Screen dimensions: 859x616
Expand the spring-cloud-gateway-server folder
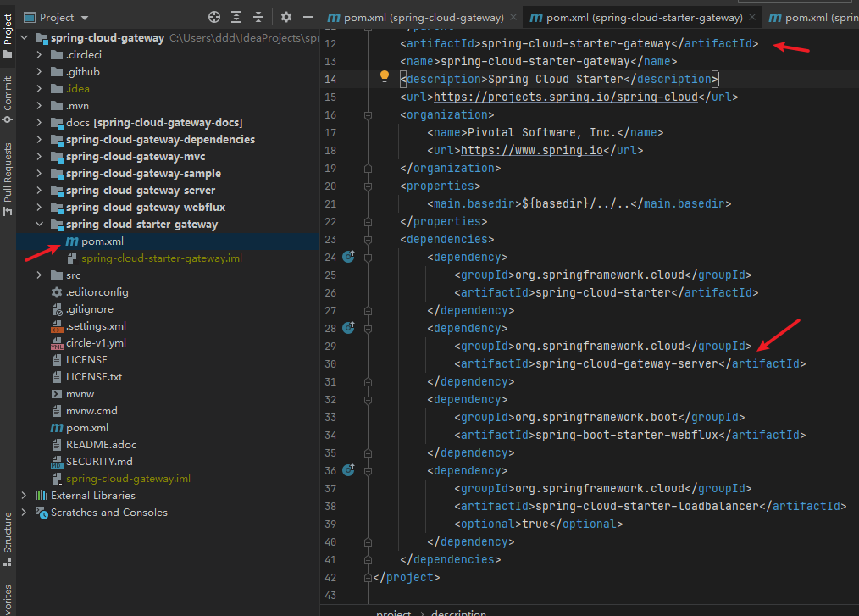point(40,191)
